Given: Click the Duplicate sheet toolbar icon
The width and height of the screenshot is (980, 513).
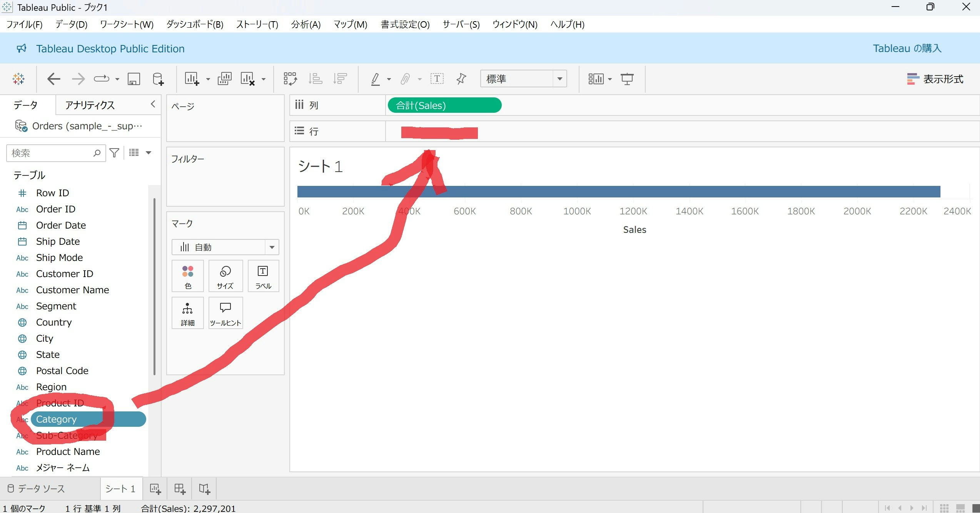Looking at the screenshot, I should (224, 79).
